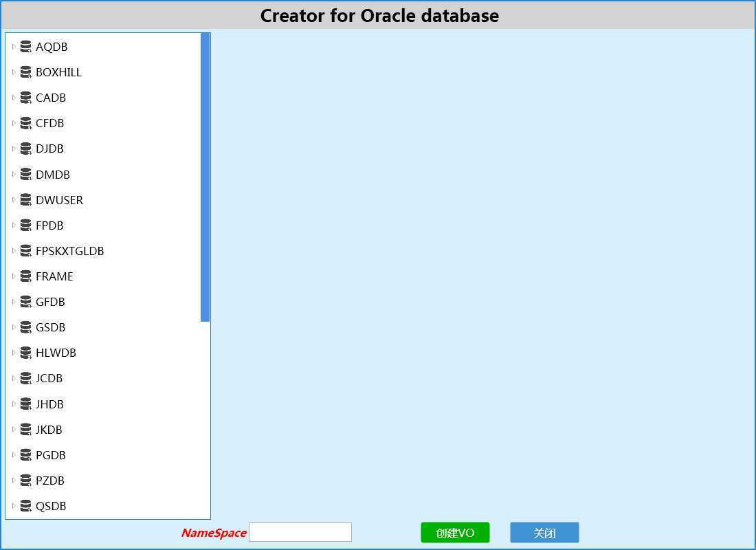
Task: Click the QSDB database icon
Action: tap(25, 507)
